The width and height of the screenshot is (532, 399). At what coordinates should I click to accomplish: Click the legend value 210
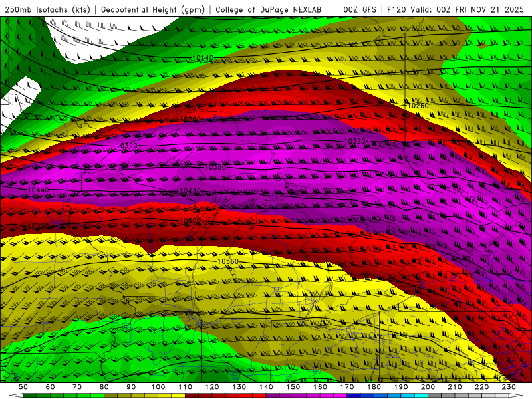(455, 387)
